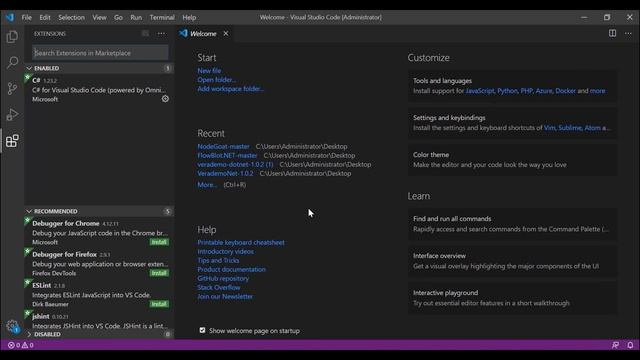640x360 pixels.
Task: Open Interface overview card
Action: (512, 261)
